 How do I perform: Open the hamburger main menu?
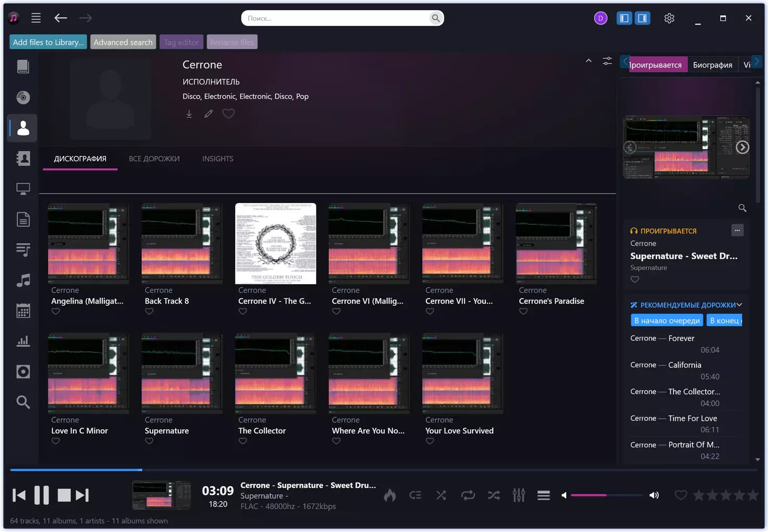pos(36,18)
